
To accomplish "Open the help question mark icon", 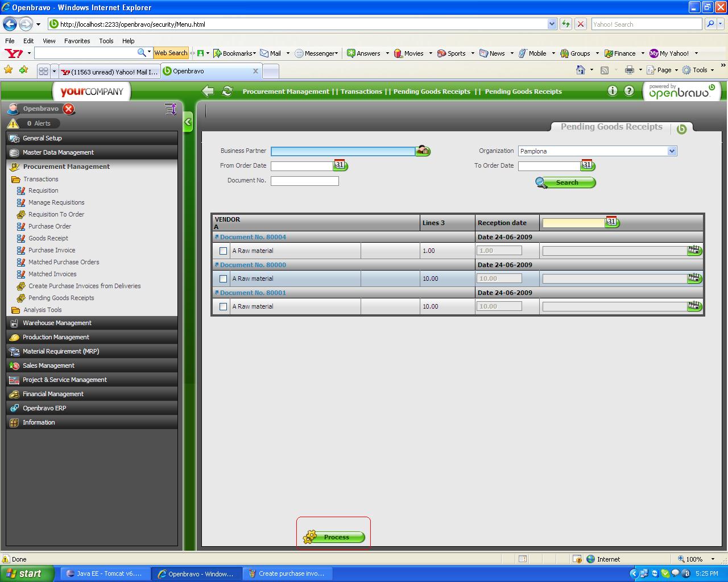I will coord(629,91).
